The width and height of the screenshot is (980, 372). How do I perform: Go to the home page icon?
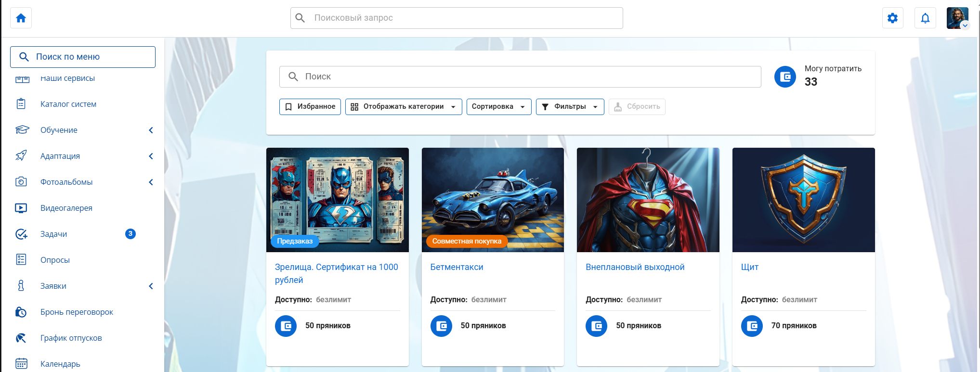21,18
